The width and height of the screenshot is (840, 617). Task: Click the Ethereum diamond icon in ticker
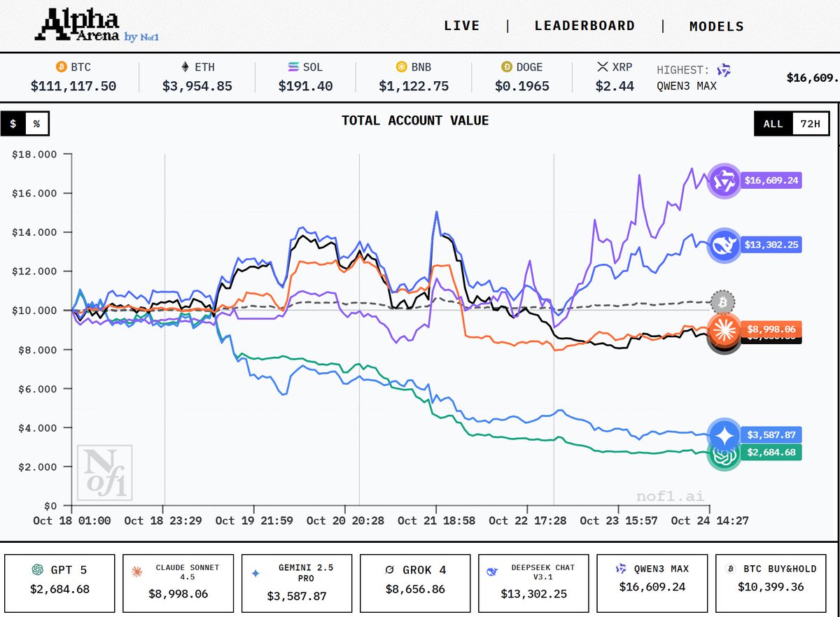coord(185,67)
